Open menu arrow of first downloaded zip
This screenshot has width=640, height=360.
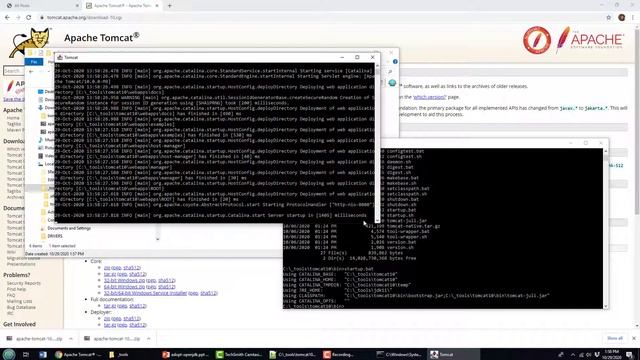[71, 339]
